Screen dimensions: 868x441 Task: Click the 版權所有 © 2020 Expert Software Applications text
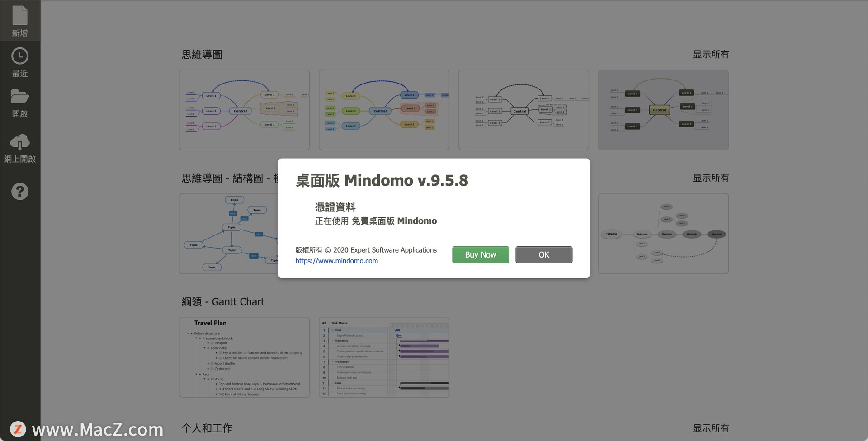pyautogui.click(x=366, y=250)
